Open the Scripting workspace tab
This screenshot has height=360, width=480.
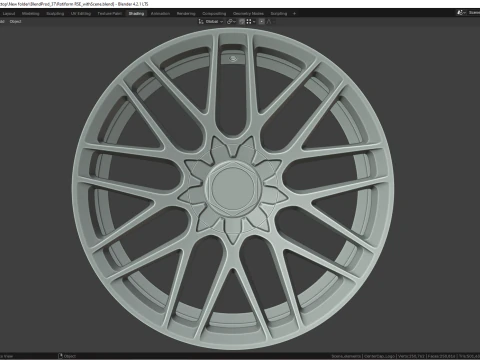click(x=279, y=14)
